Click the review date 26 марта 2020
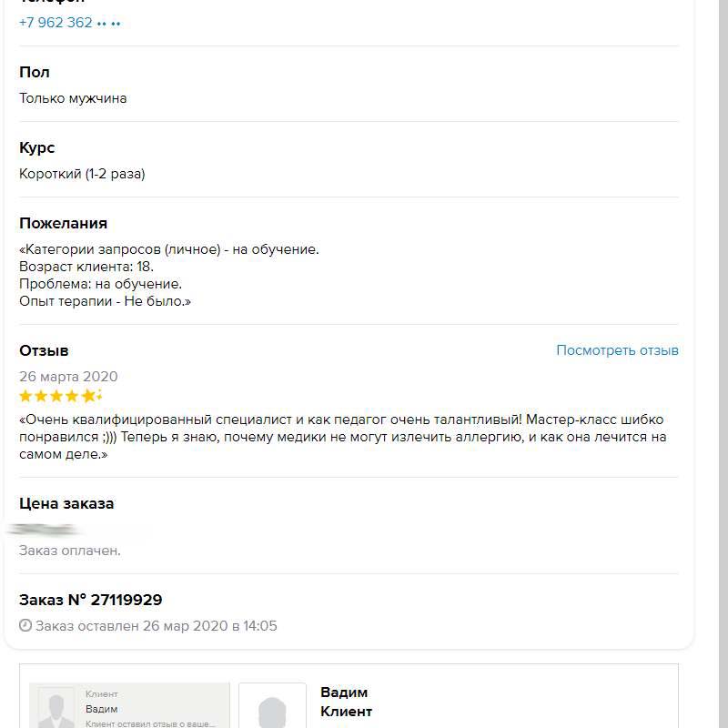 68,377
